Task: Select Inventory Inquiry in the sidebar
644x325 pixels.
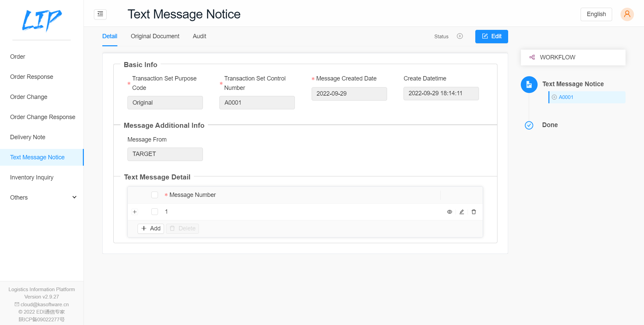Action: tap(32, 177)
